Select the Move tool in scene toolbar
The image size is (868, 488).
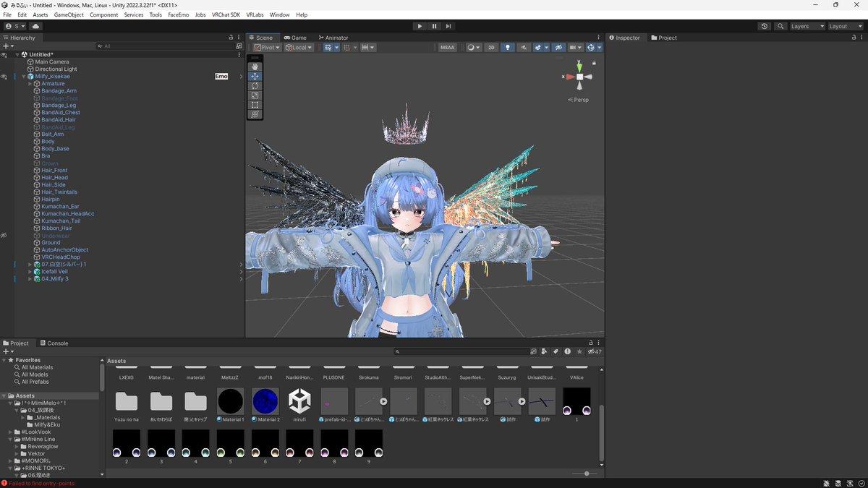tap(255, 76)
